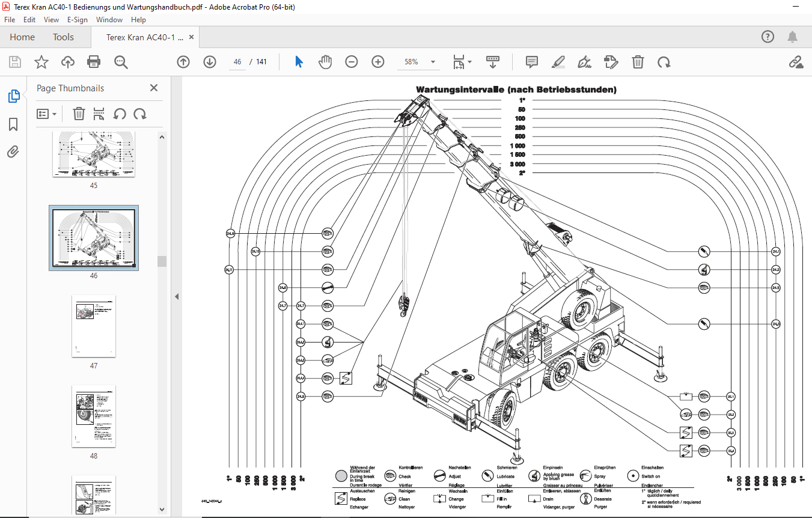The width and height of the screenshot is (812, 518).
Task: Click the Kontrollieren legend label
Action: [411, 468]
